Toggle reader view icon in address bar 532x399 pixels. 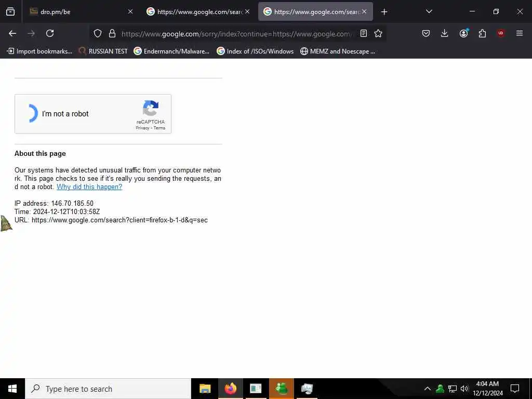click(x=363, y=33)
